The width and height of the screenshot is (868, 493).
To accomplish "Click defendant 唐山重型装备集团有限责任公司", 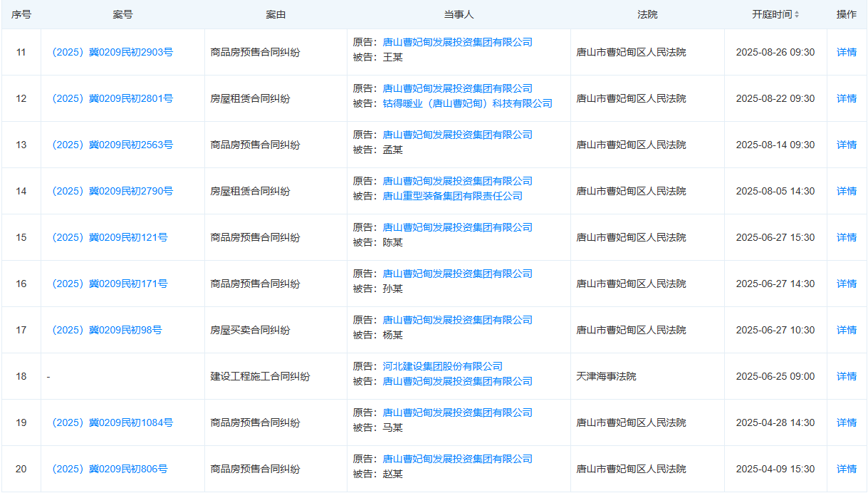I will [x=452, y=196].
